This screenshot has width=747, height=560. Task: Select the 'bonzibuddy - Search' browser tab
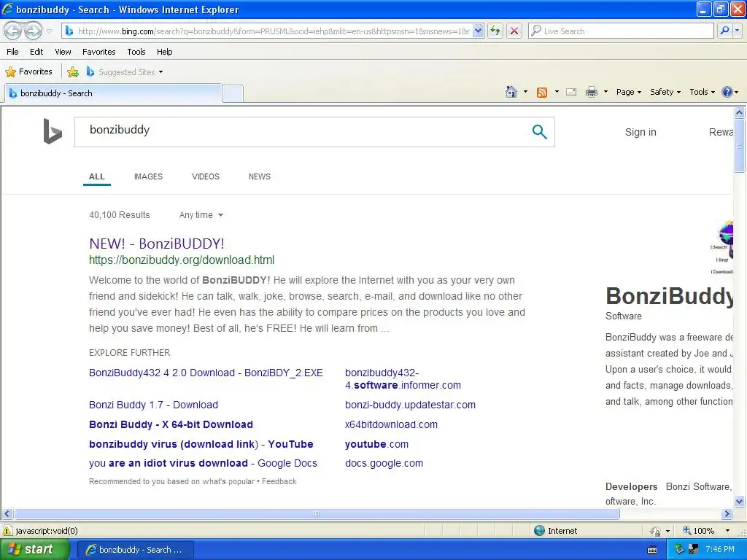tap(113, 93)
